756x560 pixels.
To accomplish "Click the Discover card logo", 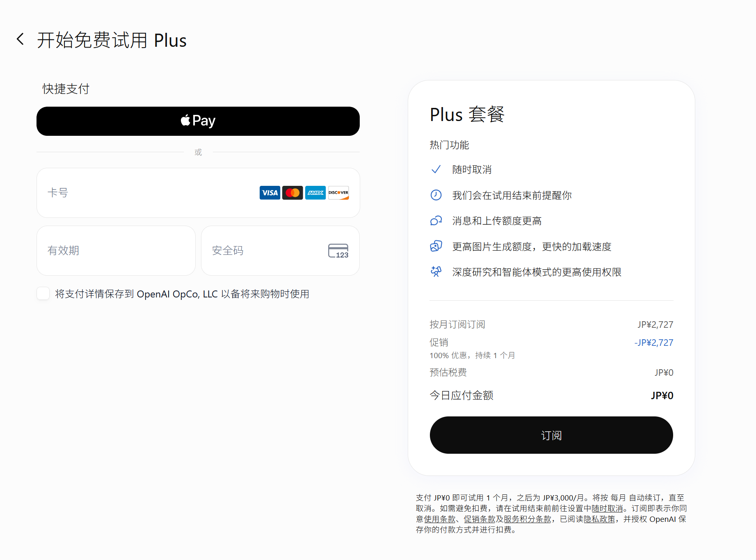I will [x=338, y=193].
